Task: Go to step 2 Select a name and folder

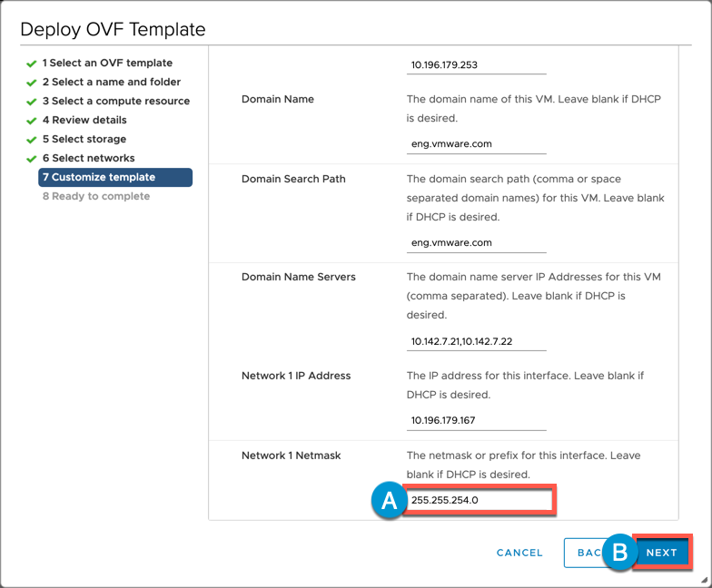Action: [x=112, y=82]
